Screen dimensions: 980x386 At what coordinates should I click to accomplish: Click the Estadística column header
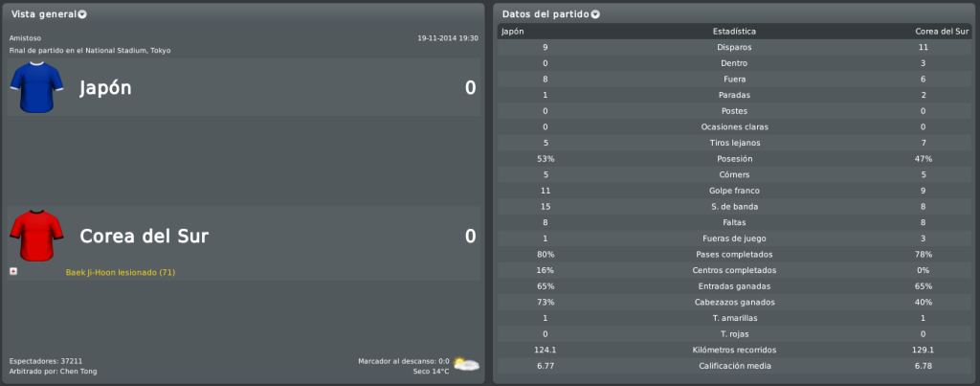click(734, 32)
